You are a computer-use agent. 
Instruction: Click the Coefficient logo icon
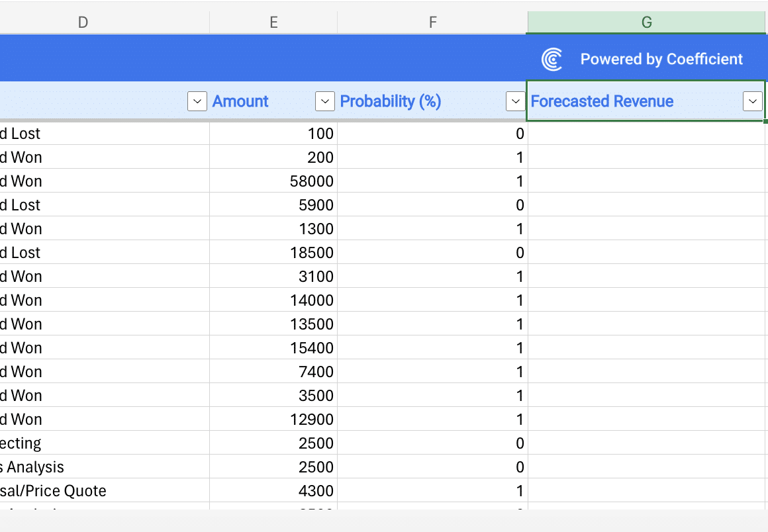[552, 59]
